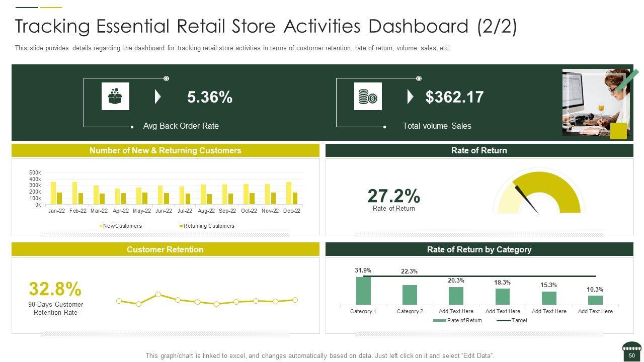Click the triangle arrow before 5.36%
Image resolution: width=644 pixels, height=362 pixels.
tap(158, 97)
